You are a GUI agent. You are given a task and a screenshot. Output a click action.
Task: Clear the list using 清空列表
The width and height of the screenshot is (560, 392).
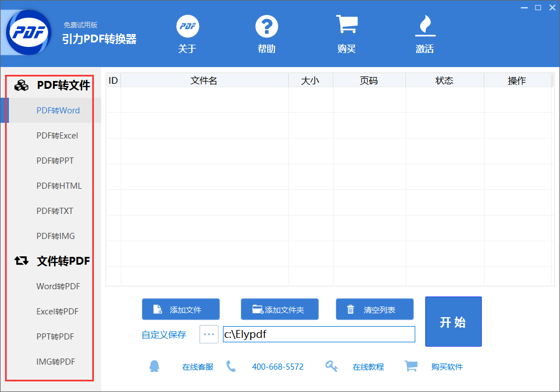click(x=374, y=309)
